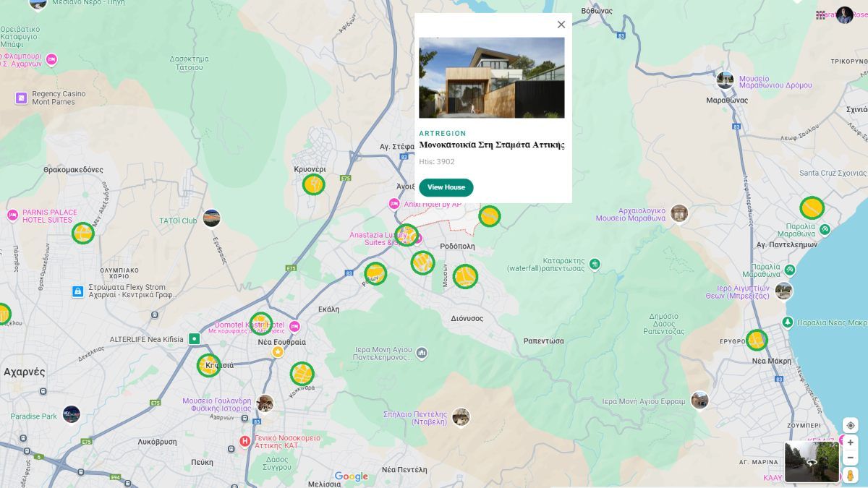Open the Google apps grid icon

click(x=820, y=15)
